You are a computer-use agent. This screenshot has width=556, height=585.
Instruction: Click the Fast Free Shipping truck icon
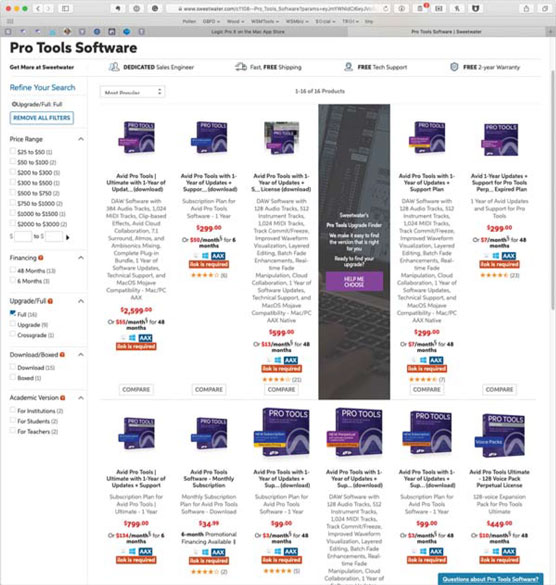pyautogui.click(x=241, y=67)
